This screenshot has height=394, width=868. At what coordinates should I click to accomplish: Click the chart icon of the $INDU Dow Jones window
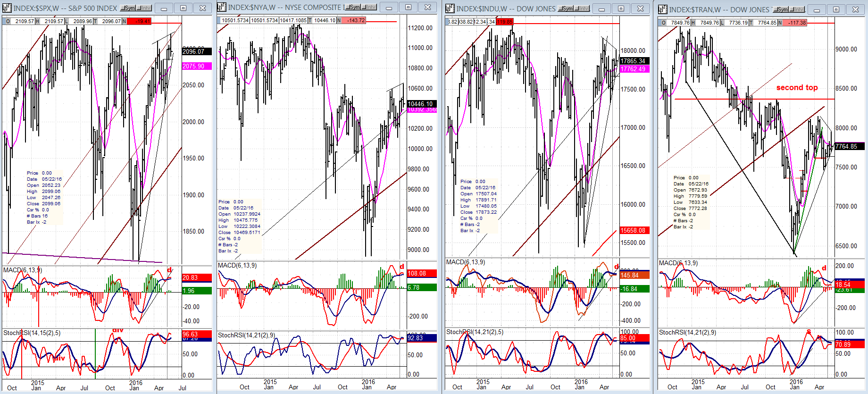click(450, 8)
